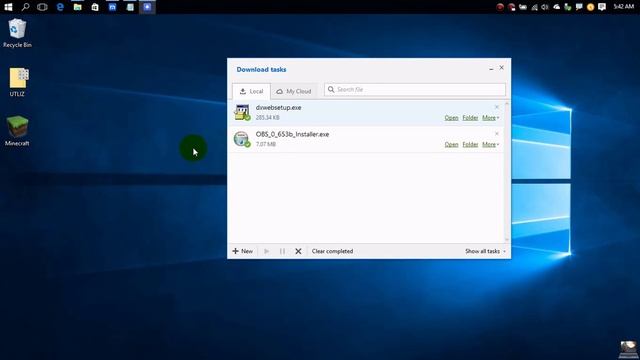
Task: Open Folder link for OBS_0_653b_Installer.exe
Action: coord(470,144)
